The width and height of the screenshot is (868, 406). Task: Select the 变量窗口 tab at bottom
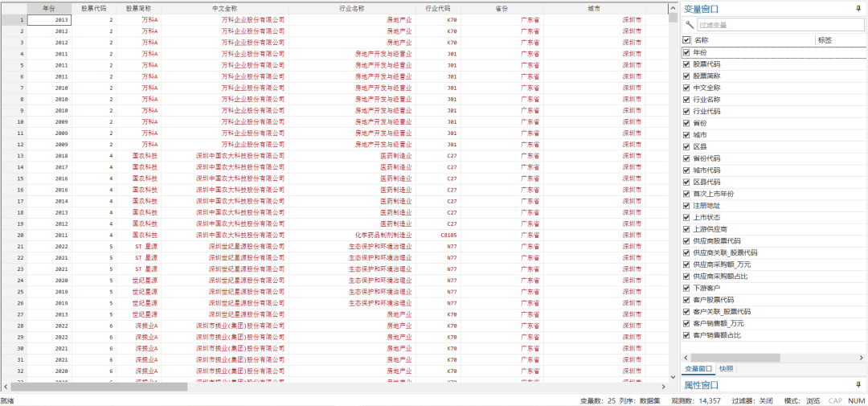point(698,368)
